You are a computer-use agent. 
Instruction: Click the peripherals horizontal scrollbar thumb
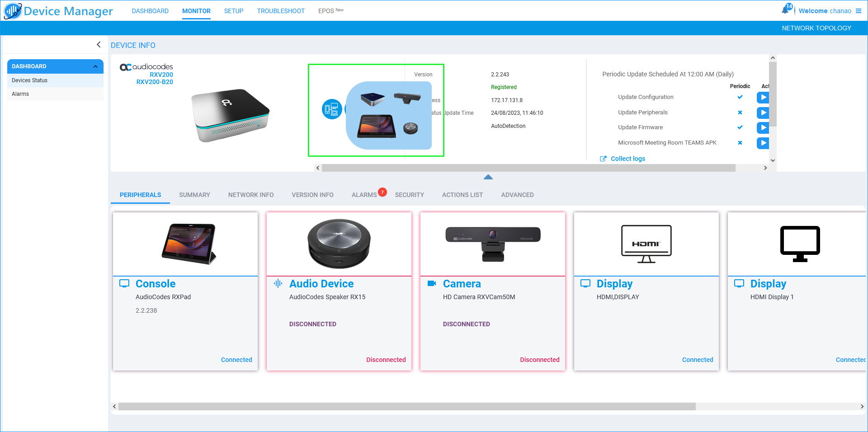point(407,407)
